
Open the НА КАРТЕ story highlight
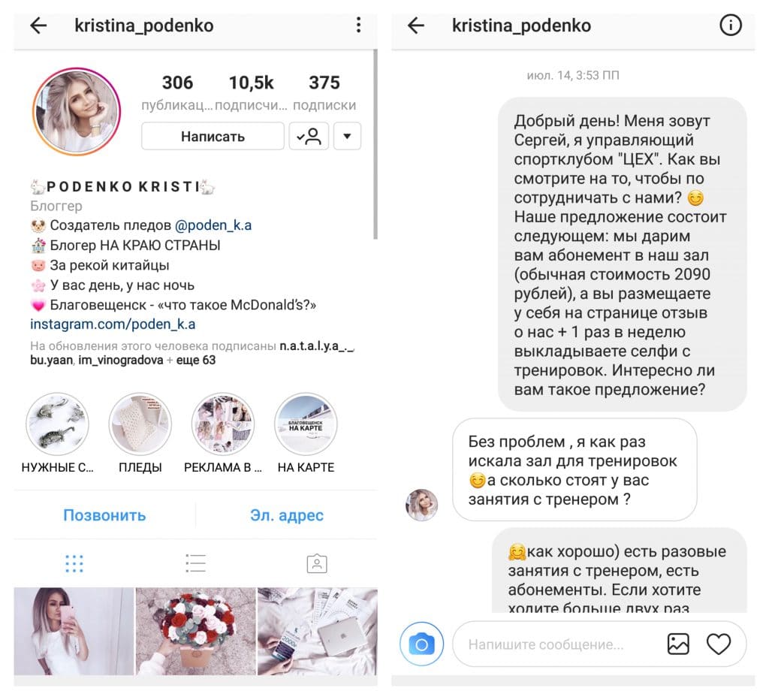click(x=306, y=425)
